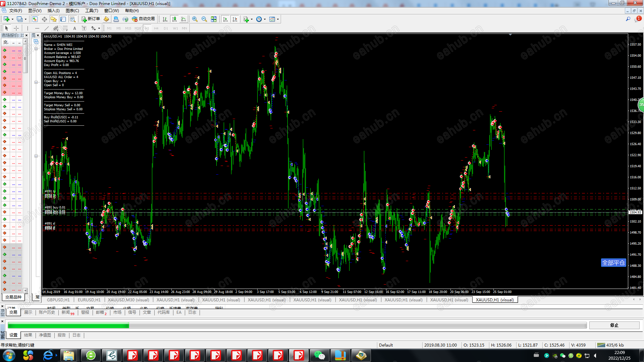The image size is (644, 362).
Task: Zoom in the chart with the magnifier-plus icon
Action: click(x=195, y=19)
